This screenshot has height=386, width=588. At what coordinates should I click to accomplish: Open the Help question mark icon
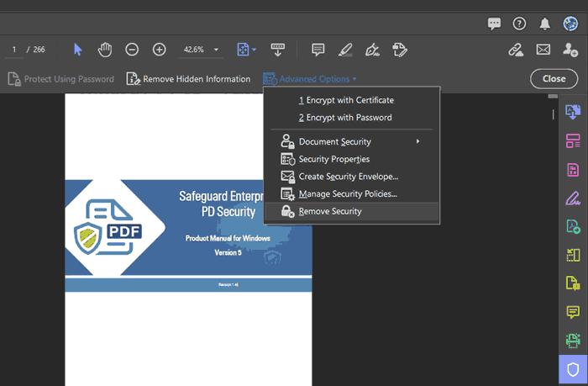pos(519,24)
